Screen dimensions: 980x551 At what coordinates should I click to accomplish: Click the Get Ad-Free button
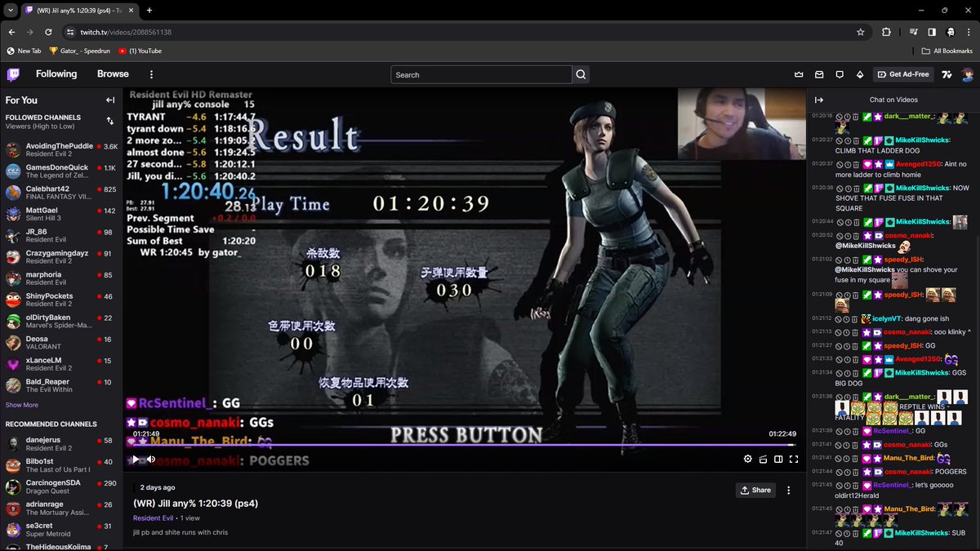click(x=903, y=73)
